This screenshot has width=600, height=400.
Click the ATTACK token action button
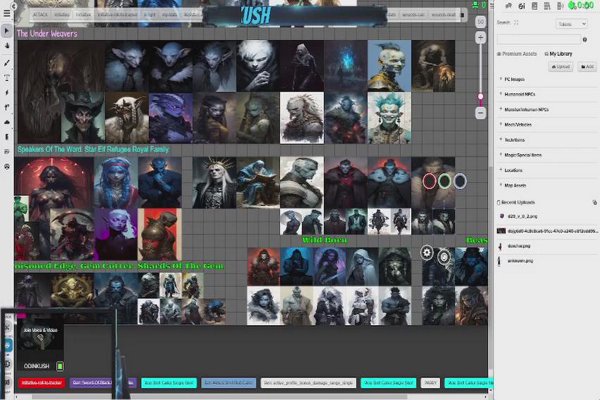pyautogui.click(x=40, y=15)
